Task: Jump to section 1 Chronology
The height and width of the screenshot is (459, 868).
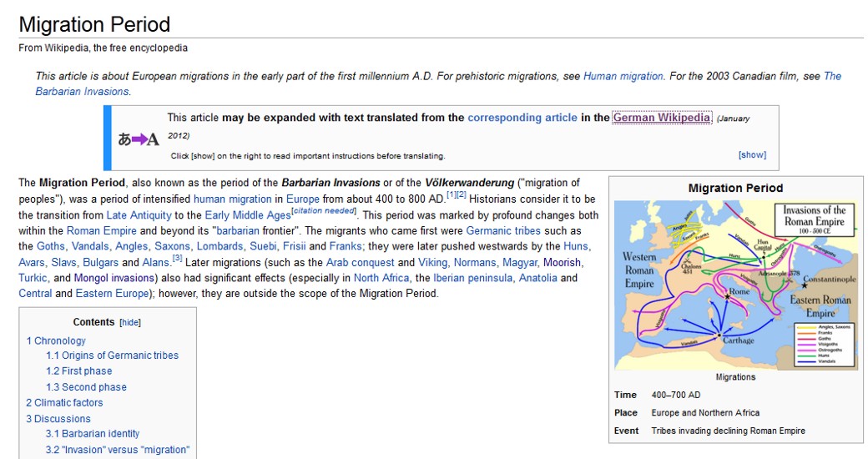Action: click(56, 340)
